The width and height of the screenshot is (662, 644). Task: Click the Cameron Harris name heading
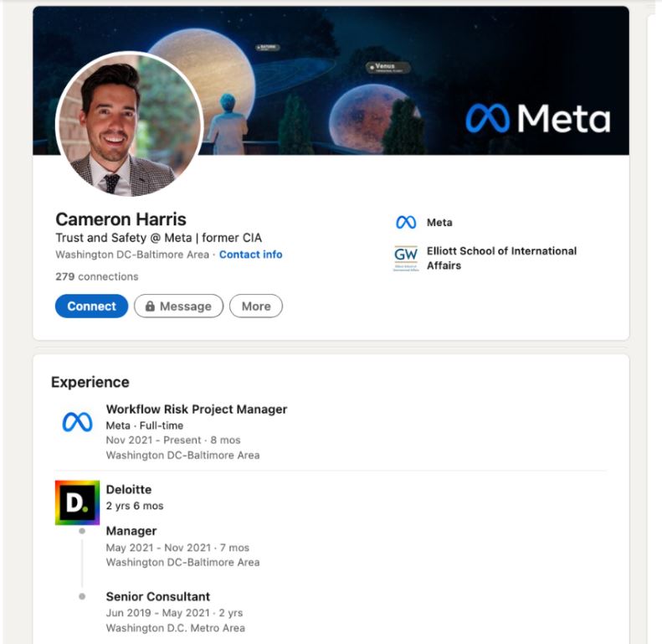[121, 220]
